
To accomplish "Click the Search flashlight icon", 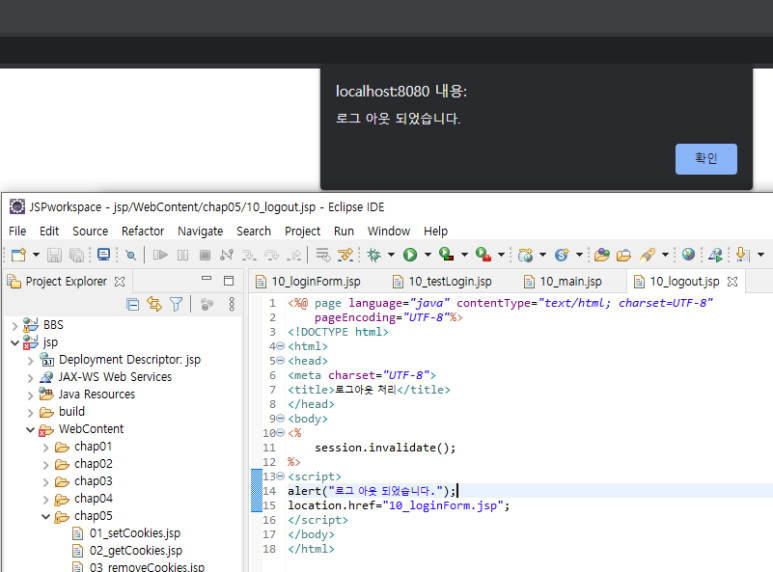I will [x=648, y=255].
